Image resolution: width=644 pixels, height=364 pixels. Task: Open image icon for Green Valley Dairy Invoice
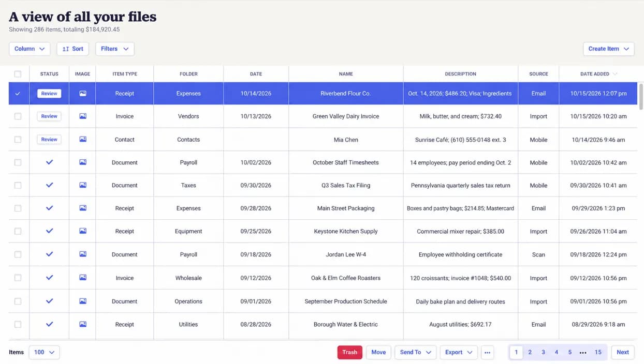83,116
